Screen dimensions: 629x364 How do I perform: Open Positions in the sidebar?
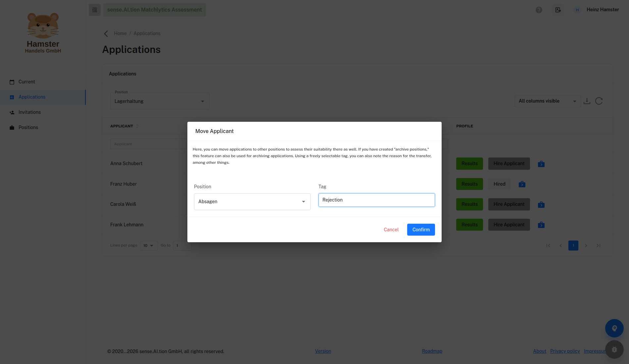pyautogui.click(x=43, y=127)
